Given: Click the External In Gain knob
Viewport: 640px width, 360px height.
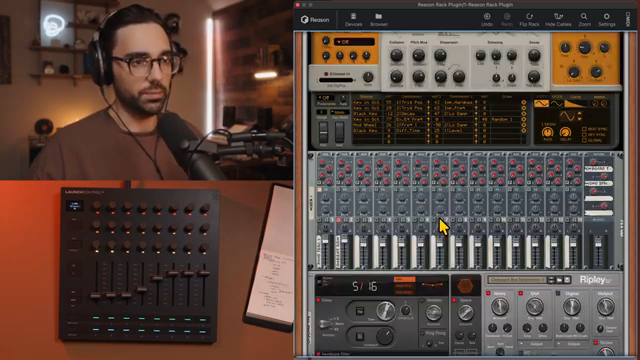Looking at the screenshot, I should click(x=368, y=76).
